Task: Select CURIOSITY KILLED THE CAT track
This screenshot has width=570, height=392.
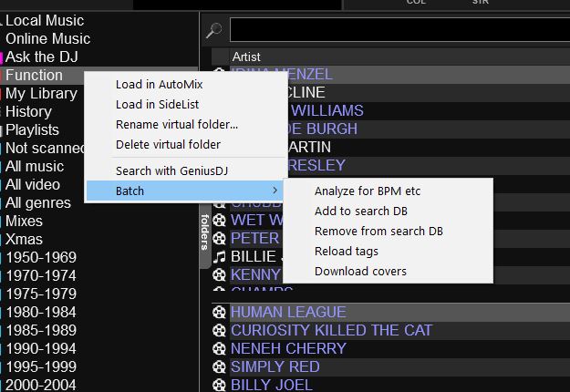Action: tap(390, 330)
